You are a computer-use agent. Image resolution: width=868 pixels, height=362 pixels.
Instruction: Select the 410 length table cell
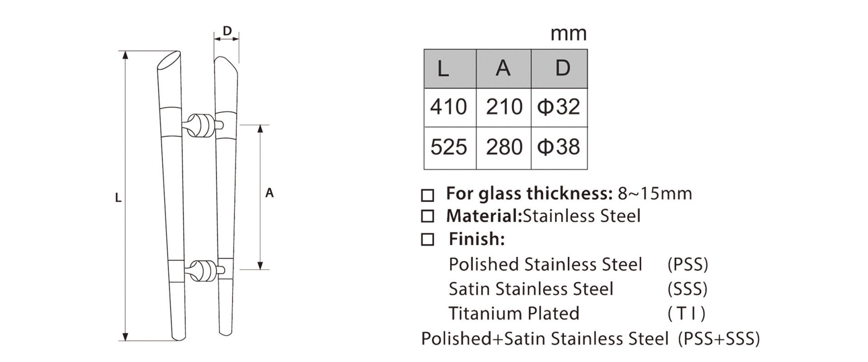point(450,107)
